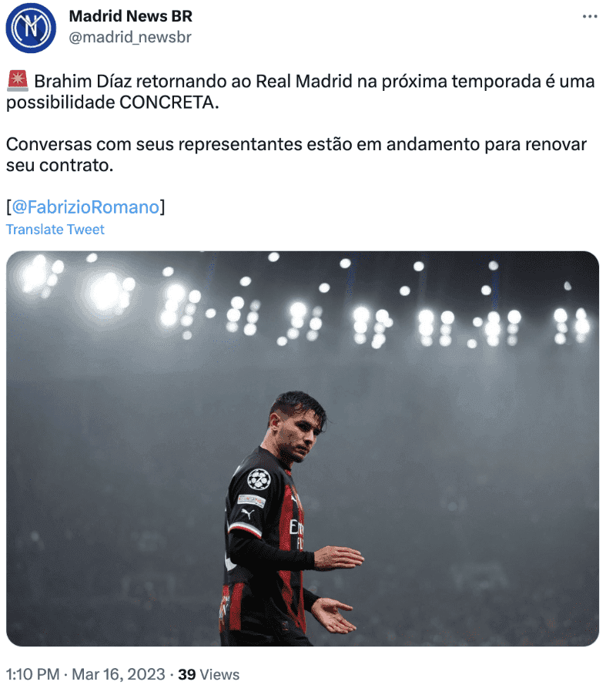Open the @madrid_newsbr handle link

pyautogui.click(x=130, y=37)
